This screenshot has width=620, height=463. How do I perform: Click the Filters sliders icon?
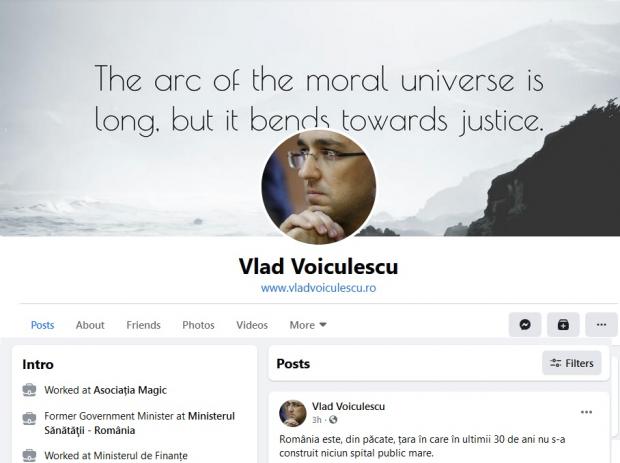tap(556, 363)
